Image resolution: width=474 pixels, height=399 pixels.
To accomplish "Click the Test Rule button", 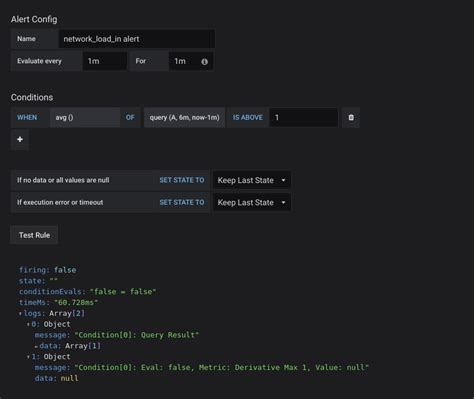I will click(x=34, y=235).
